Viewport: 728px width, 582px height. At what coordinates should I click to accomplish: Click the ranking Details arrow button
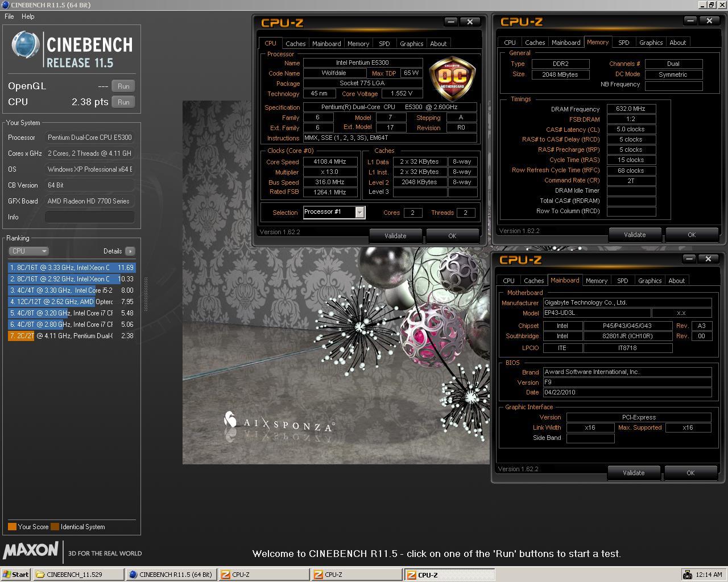[130, 251]
